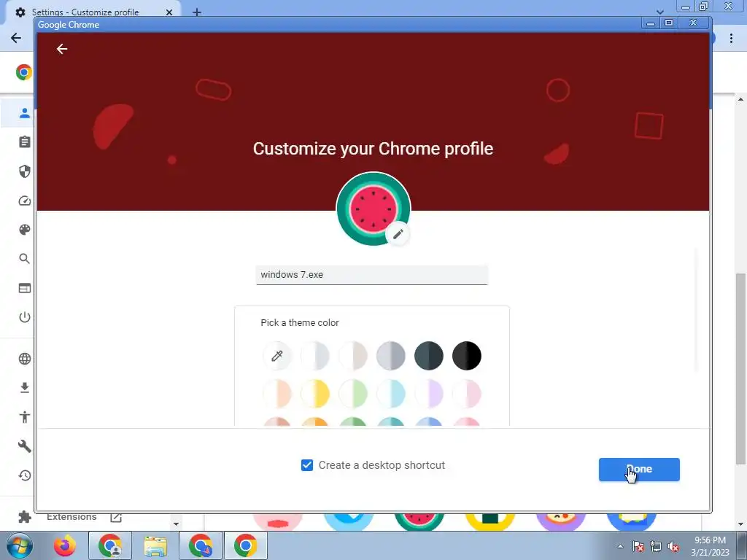Open Extensions puzzle icon in sidebar
Screen dimensions: 747x560
click(x=25, y=517)
